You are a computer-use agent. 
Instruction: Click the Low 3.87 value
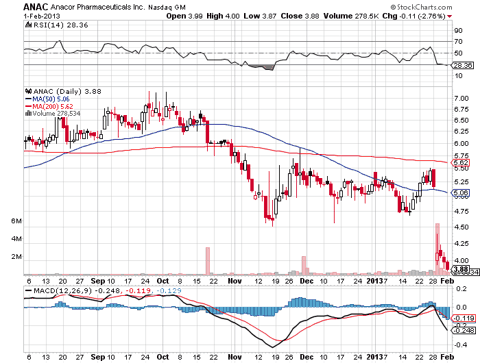tap(260, 16)
